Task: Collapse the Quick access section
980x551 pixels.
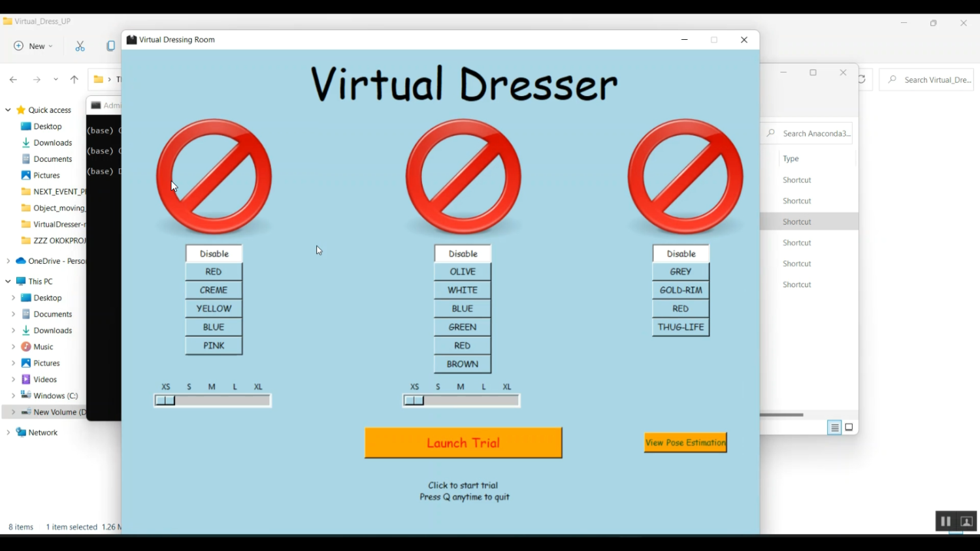Action: [x=8, y=110]
